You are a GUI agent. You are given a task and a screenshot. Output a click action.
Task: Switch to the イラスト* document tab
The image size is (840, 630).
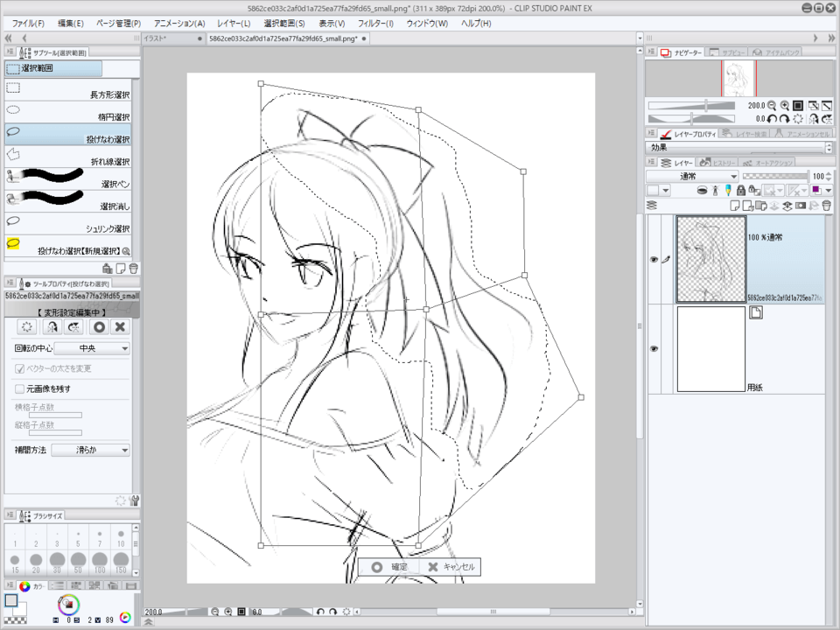point(171,39)
